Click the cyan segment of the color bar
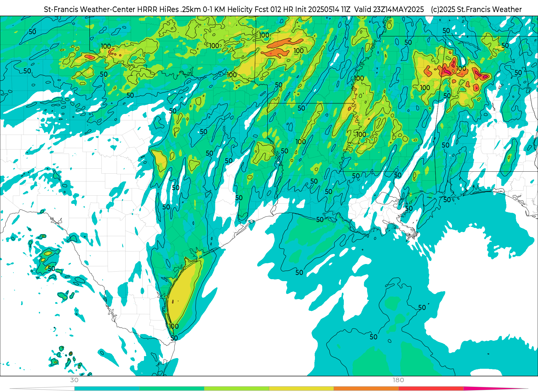The width and height of the screenshot is (538, 392). pyautogui.click(x=107, y=389)
